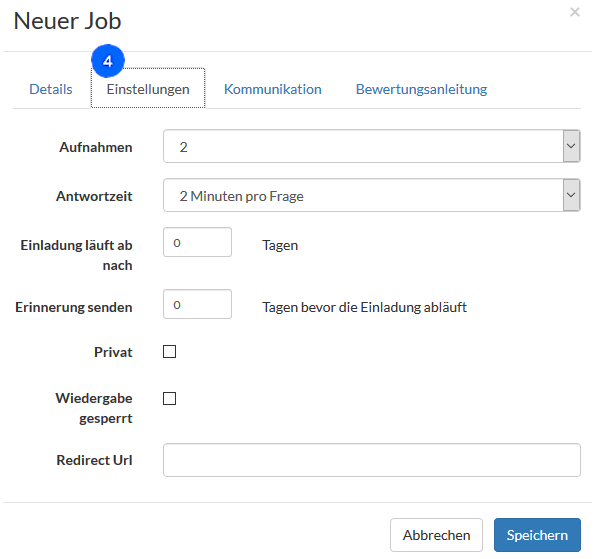Open the Kommunikation tab
Viewport: 597px width, 559px height.
coord(273,89)
